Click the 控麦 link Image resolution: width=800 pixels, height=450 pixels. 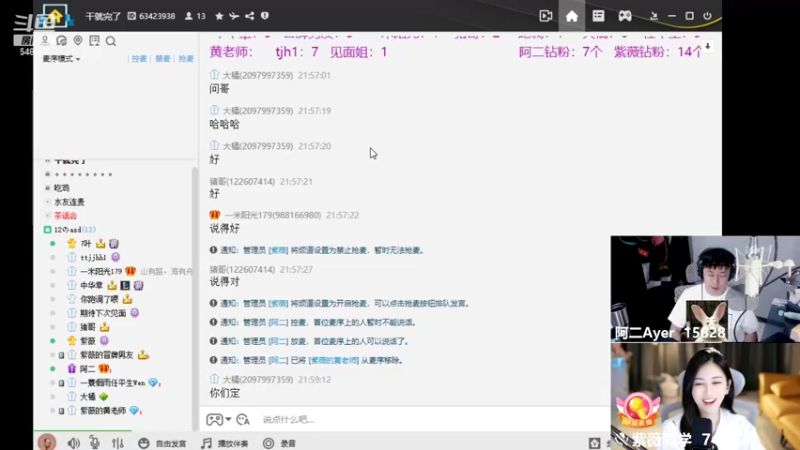click(x=139, y=59)
